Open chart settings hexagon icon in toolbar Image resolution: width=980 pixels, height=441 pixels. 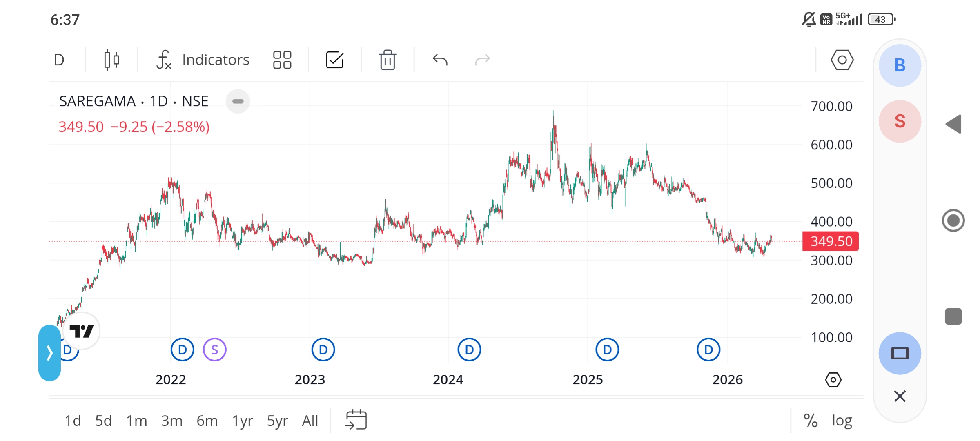(842, 60)
